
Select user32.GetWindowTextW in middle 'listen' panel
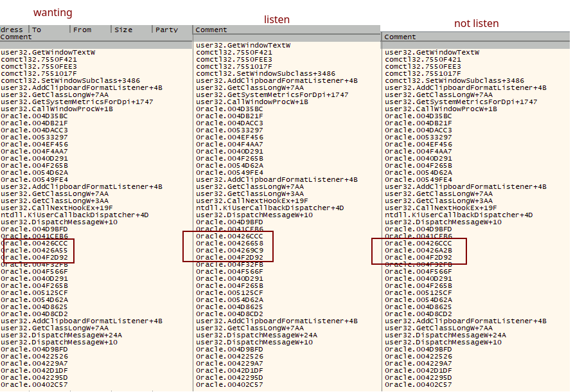[x=243, y=46]
